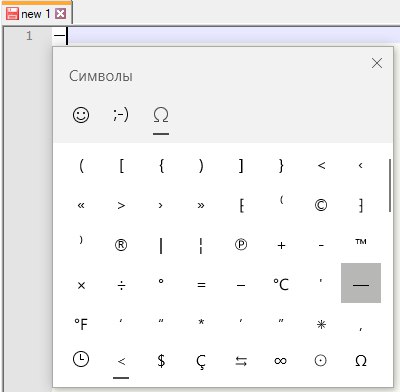This screenshot has width=400, height=392.
Task: Click the highlighted em dash — symbol
Action: click(x=361, y=283)
